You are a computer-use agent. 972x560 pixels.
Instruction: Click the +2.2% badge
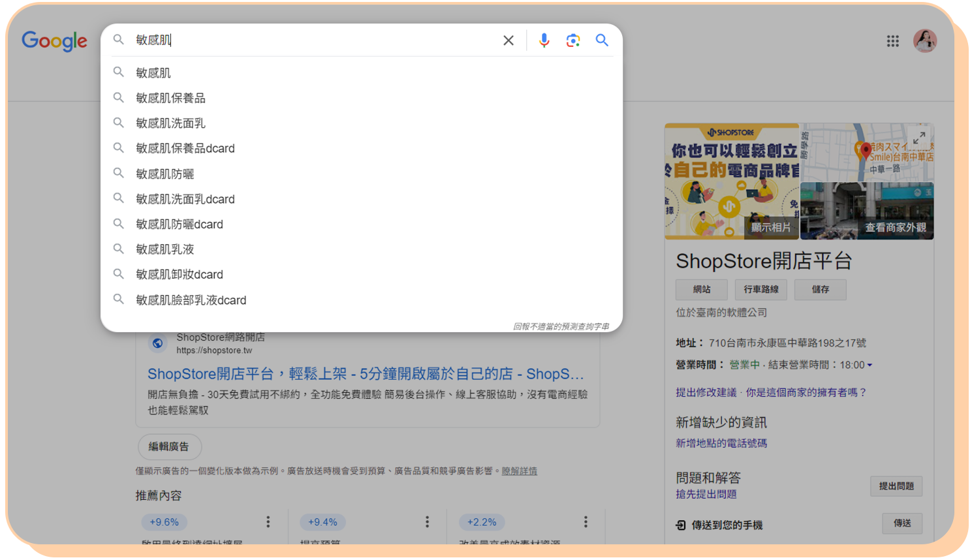tap(482, 522)
